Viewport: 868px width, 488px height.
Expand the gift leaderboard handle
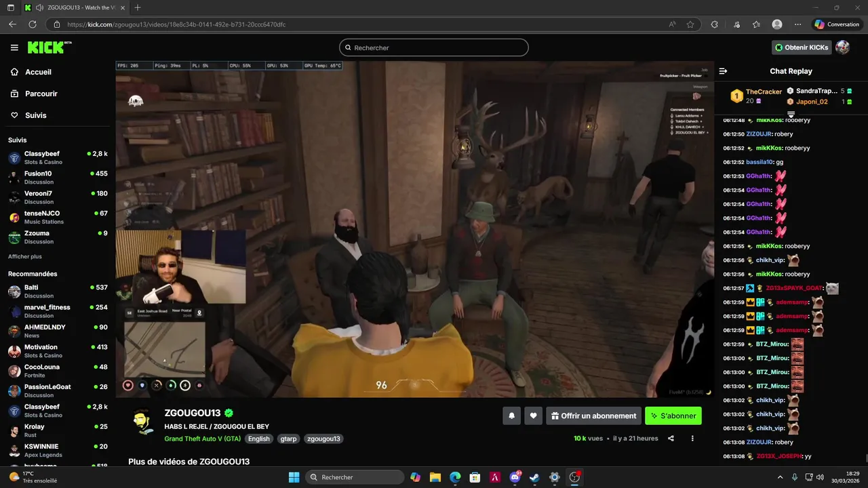pos(791,114)
